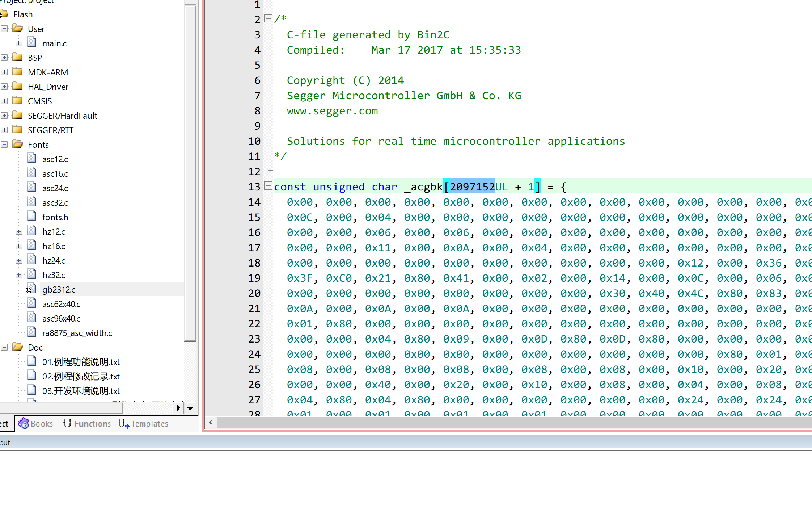812x516 pixels.
Task: Click the User open-folder icon
Action: pos(17,28)
